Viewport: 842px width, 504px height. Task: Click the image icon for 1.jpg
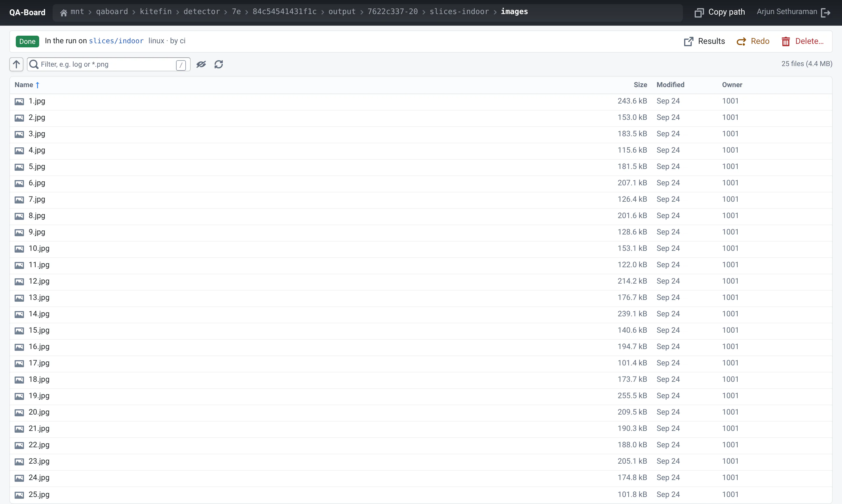tap(19, 101)
